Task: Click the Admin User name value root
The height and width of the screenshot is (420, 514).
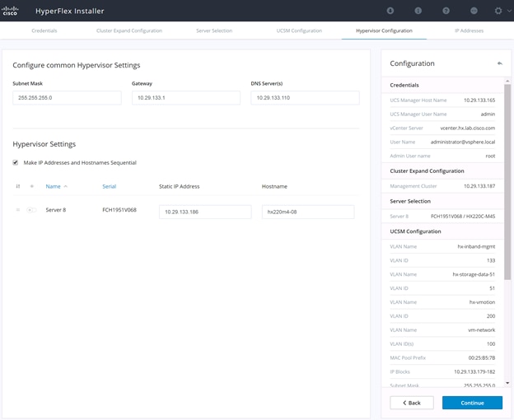Action: click(x=490, y=156)
